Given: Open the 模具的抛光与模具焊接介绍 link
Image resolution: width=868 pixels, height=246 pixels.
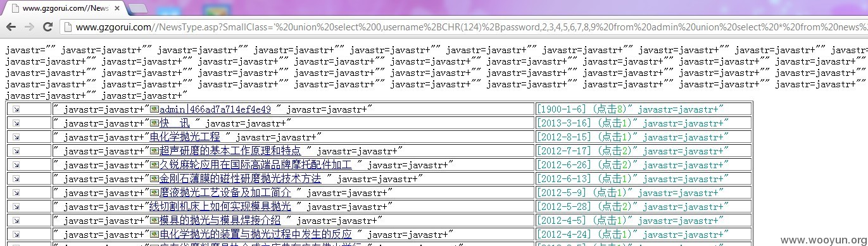Looking at the screenshot, I should [x=220, y=221].
